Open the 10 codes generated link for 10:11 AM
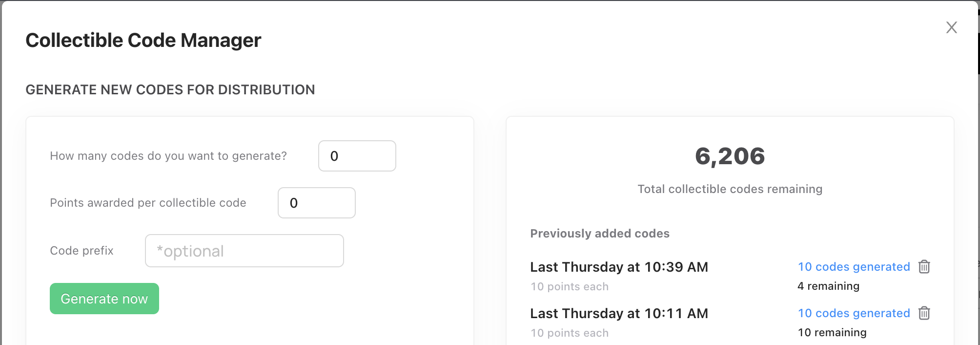Screen dimensions: 980x345 click(x=854, y=313)
